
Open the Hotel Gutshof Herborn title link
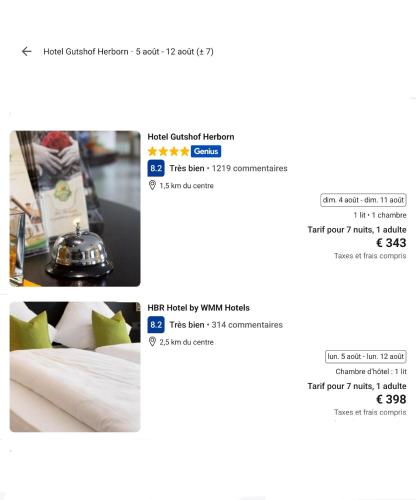(x=191, y=137)
